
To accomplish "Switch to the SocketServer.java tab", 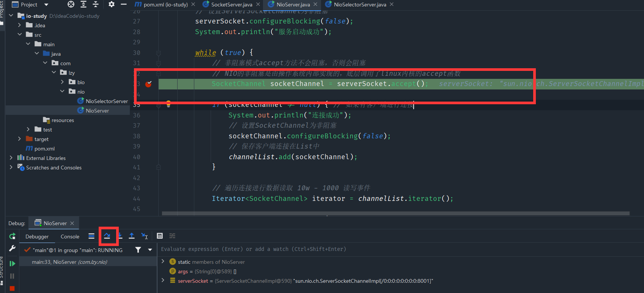I will [x=231, y=5].
